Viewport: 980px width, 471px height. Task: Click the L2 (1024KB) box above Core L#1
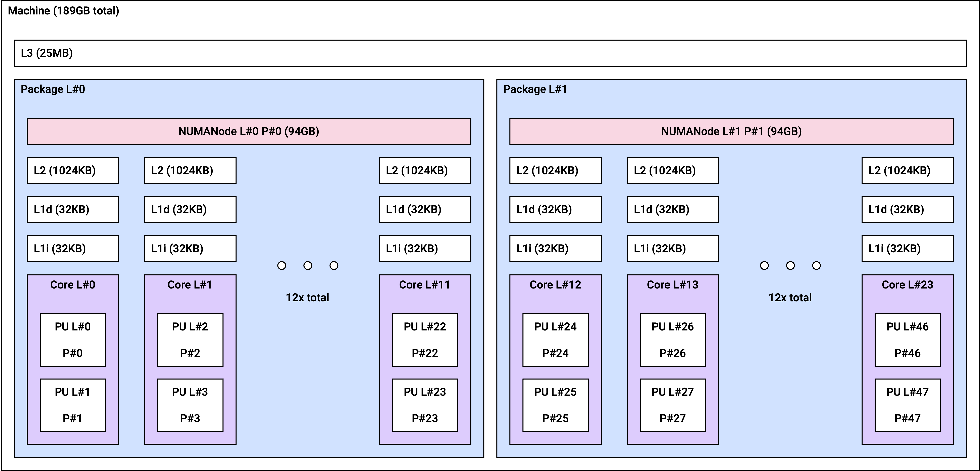pyautogui.click(x=190, y=171)
